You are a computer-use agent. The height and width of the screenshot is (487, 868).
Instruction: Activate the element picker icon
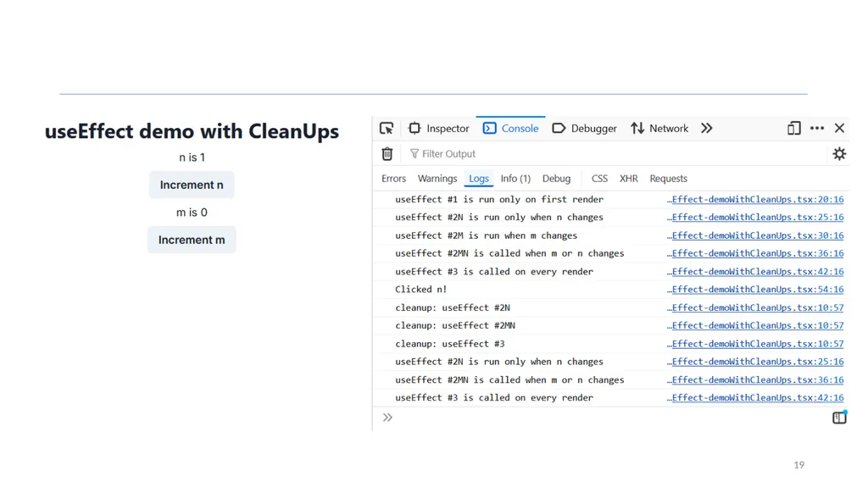point(387,129)
